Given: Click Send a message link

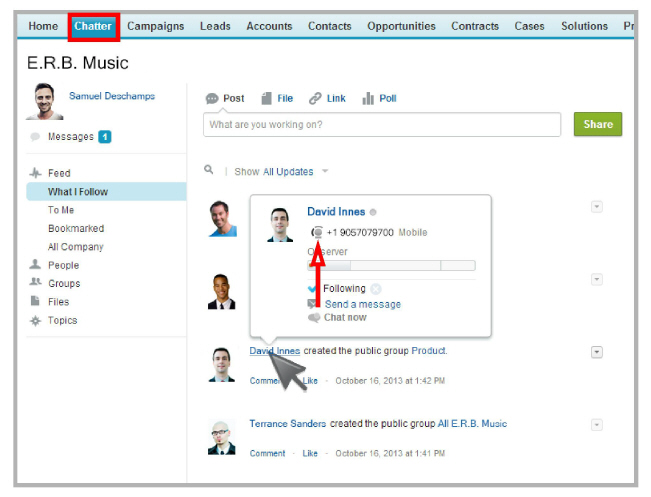Looking at the screenshot, I should click(362, 304).
